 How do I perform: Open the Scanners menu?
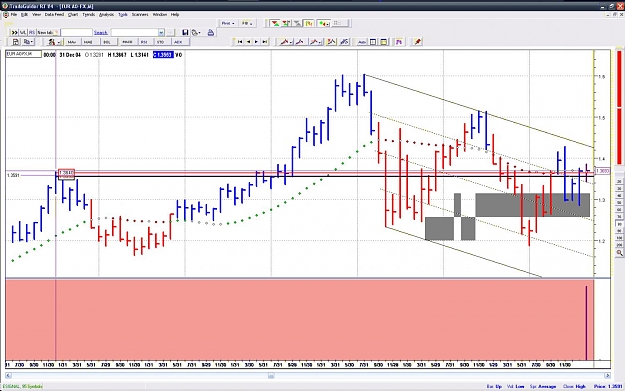(140, 14)
